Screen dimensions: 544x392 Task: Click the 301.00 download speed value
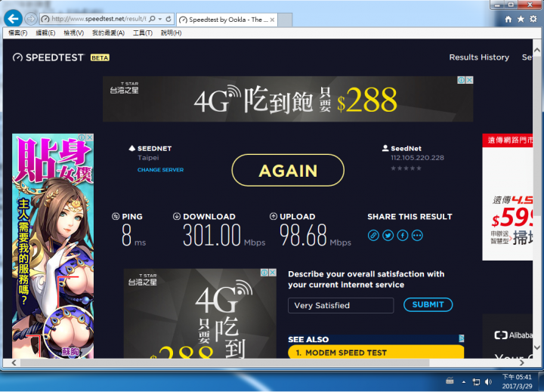[x=212, y=235]
